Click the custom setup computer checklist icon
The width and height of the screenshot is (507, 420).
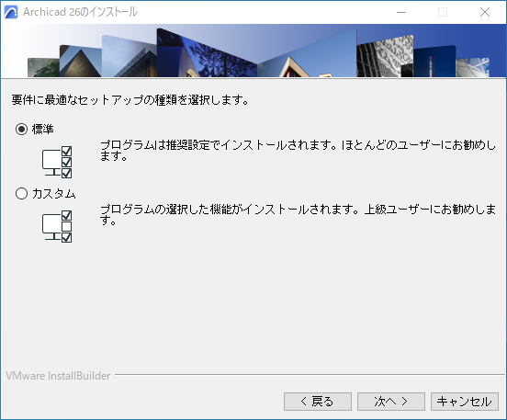57,226
